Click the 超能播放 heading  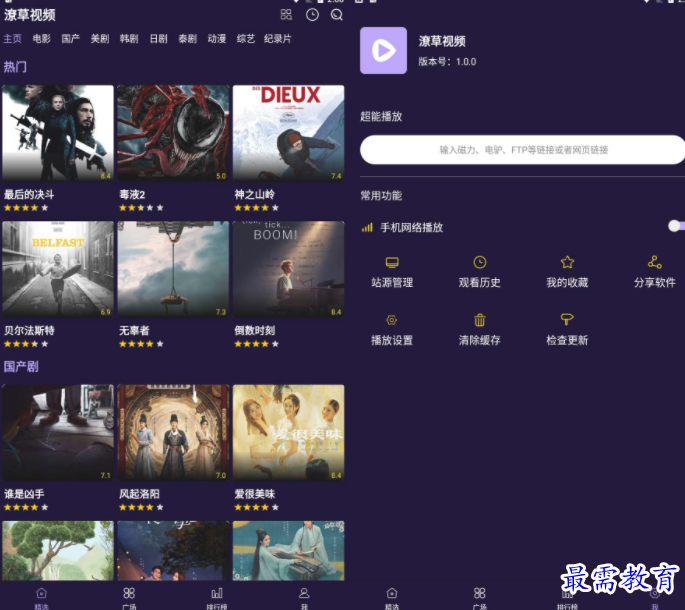point(381,116)
